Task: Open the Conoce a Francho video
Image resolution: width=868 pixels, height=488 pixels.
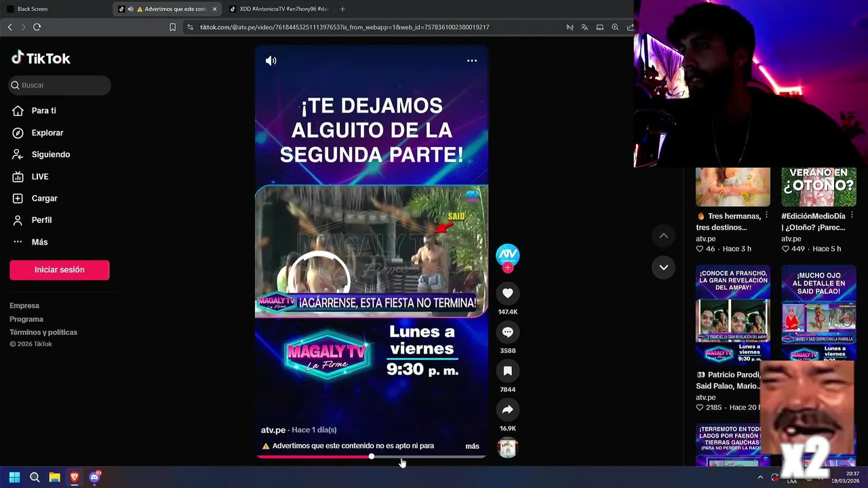Action: (733, 313)
